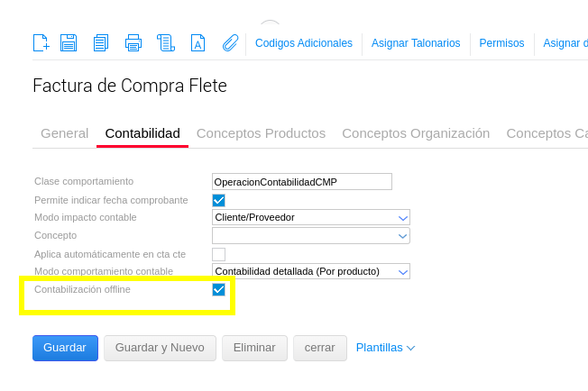588x391 pixels.
Task: Click the scroll log icon
Action: click(165, 42)
